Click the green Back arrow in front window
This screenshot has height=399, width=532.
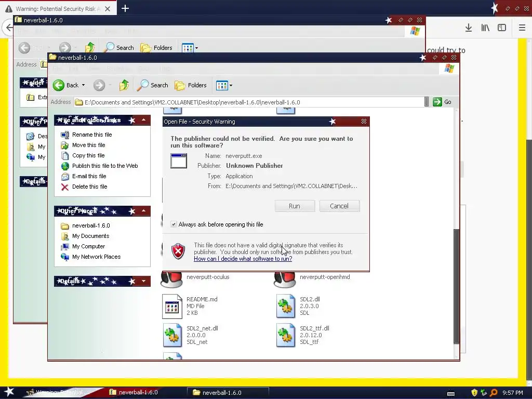[58, 85]
